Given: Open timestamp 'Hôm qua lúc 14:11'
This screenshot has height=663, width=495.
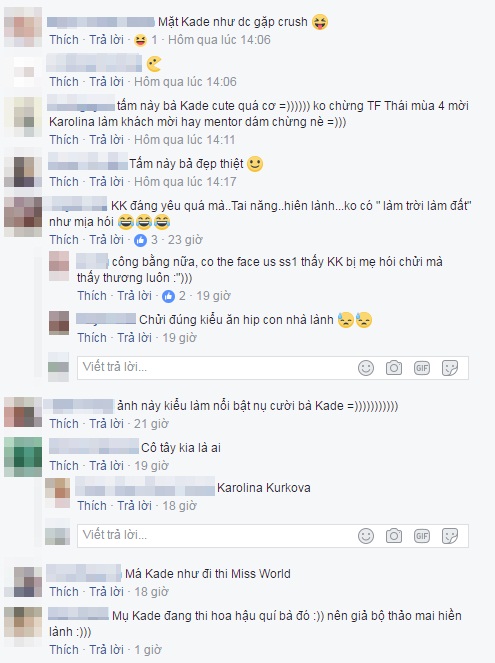Looking at the screenshot, I should [184, 140].
